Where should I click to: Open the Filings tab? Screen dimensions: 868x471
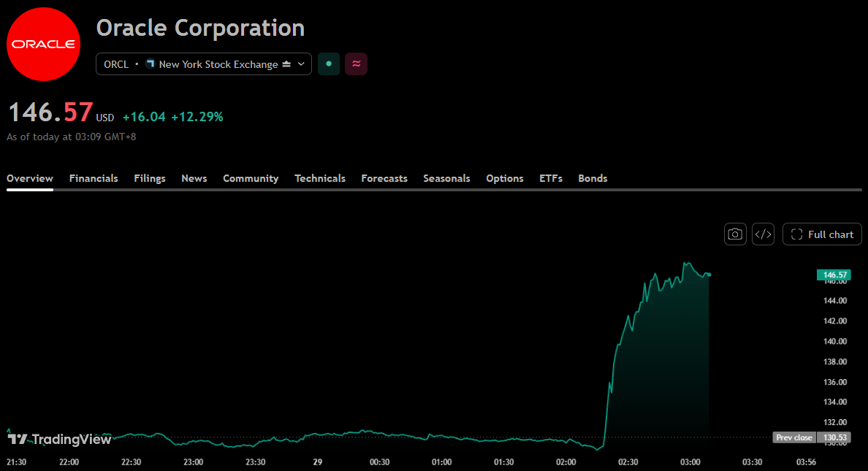(150, 178)
